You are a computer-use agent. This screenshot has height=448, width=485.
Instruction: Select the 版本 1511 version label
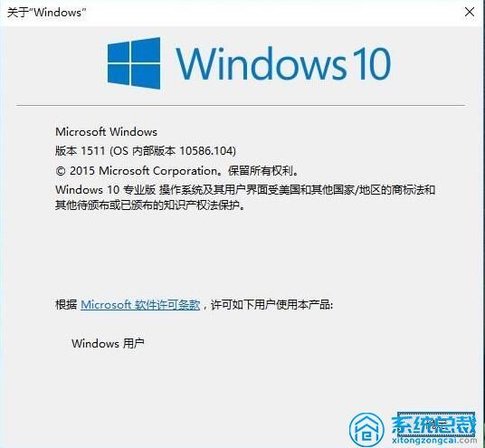pos(81,151)
